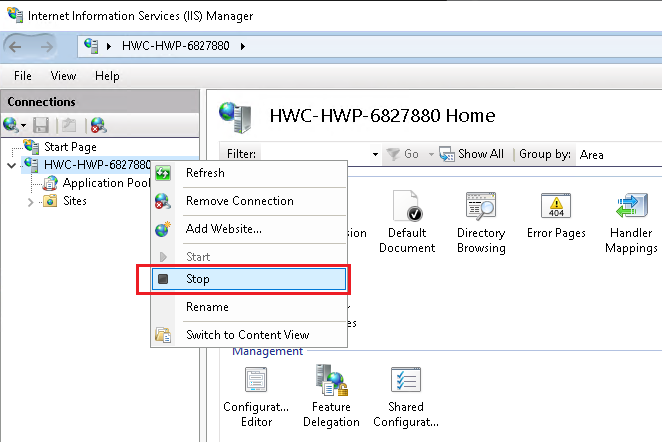Collapse the HWC-HWP-6827880 server node
Image resolution: width=662 pixels, height=442 pixels.
pyautogui.click(x=12, y=165)
